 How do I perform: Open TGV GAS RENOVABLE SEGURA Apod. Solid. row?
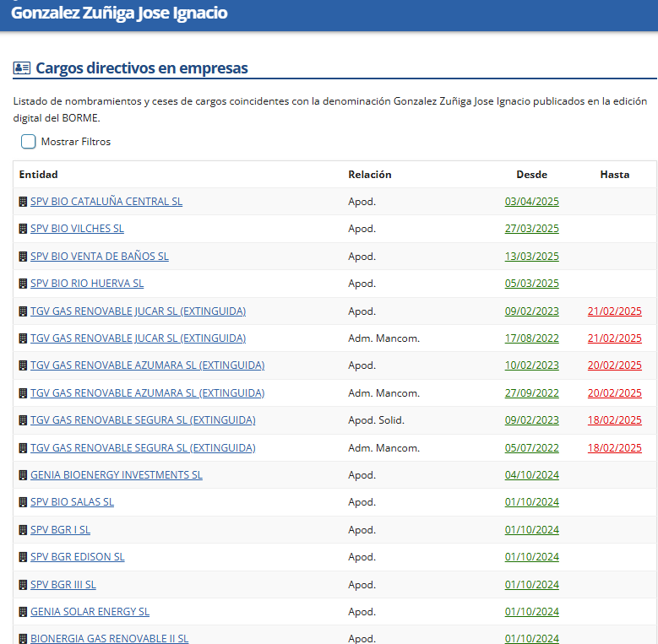click(x=143, y=420)
